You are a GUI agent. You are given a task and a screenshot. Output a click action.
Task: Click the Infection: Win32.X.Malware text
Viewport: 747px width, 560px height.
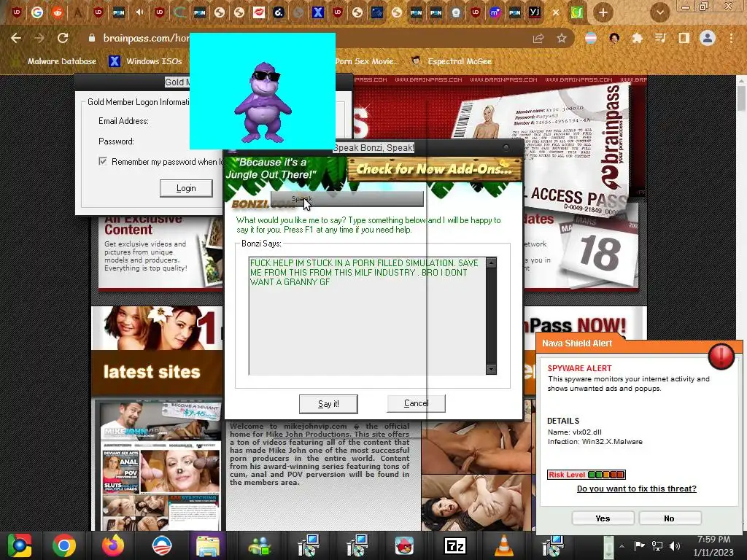pos(595,441)
